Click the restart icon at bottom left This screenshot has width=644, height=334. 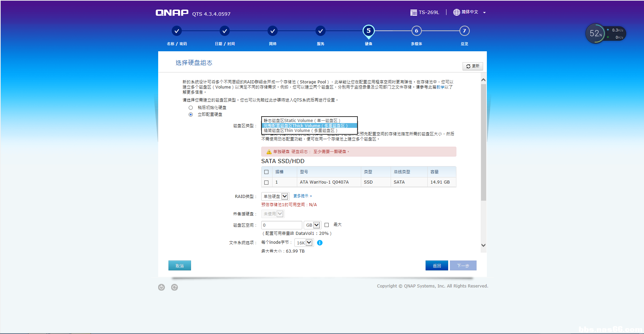[174, 287]
